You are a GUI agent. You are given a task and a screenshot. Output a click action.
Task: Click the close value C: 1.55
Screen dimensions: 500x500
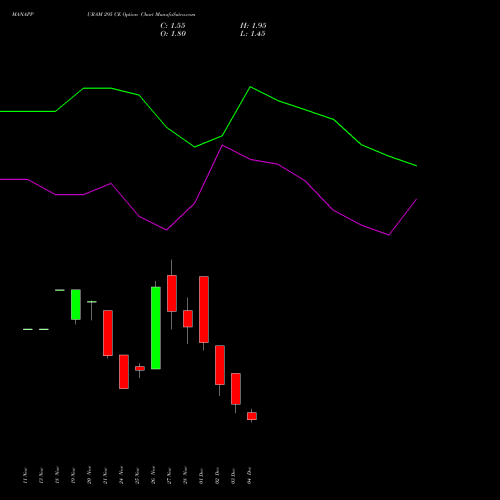click(173, 26)
